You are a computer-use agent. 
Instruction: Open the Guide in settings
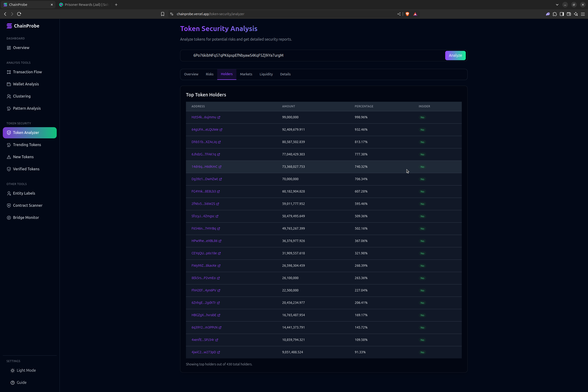pyautogui.click(x=18, y=383)
